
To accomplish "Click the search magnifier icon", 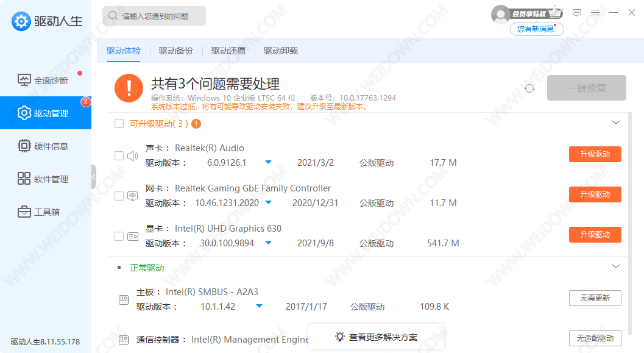I will click(113, 16).
